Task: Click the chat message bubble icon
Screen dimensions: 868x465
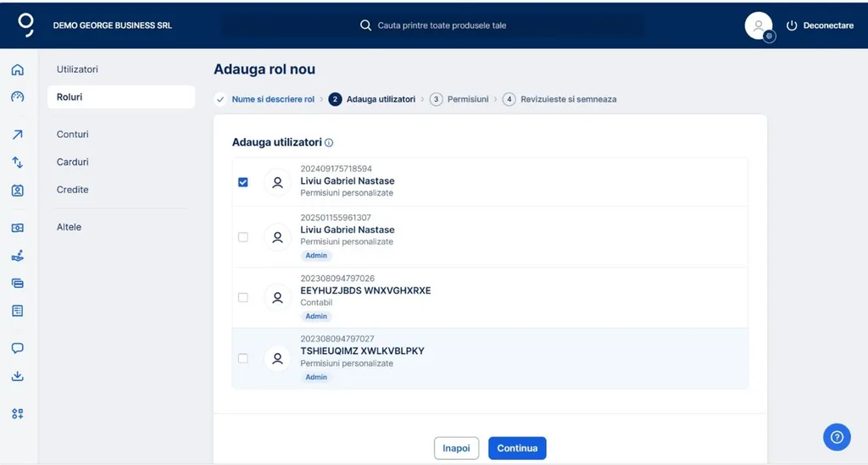Action: (x=17, y=348)
